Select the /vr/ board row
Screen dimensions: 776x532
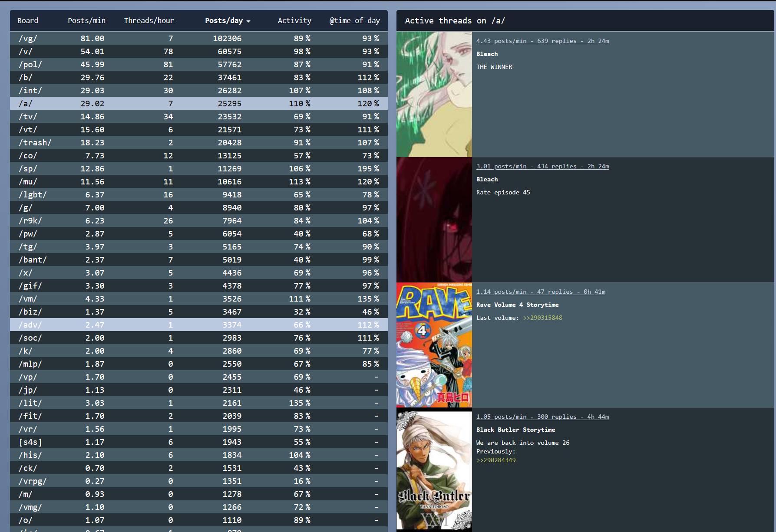199,429
